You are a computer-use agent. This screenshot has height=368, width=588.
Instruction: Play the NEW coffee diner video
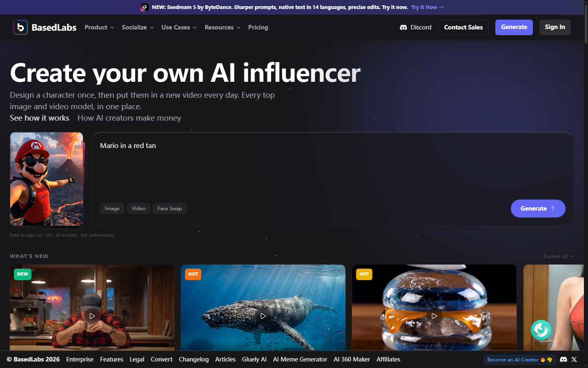92,316
